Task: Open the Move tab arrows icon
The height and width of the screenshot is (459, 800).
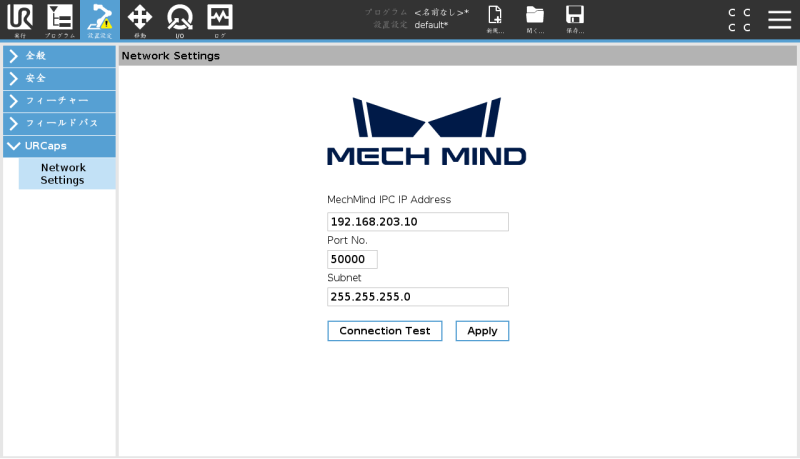Action: point(140,20)
